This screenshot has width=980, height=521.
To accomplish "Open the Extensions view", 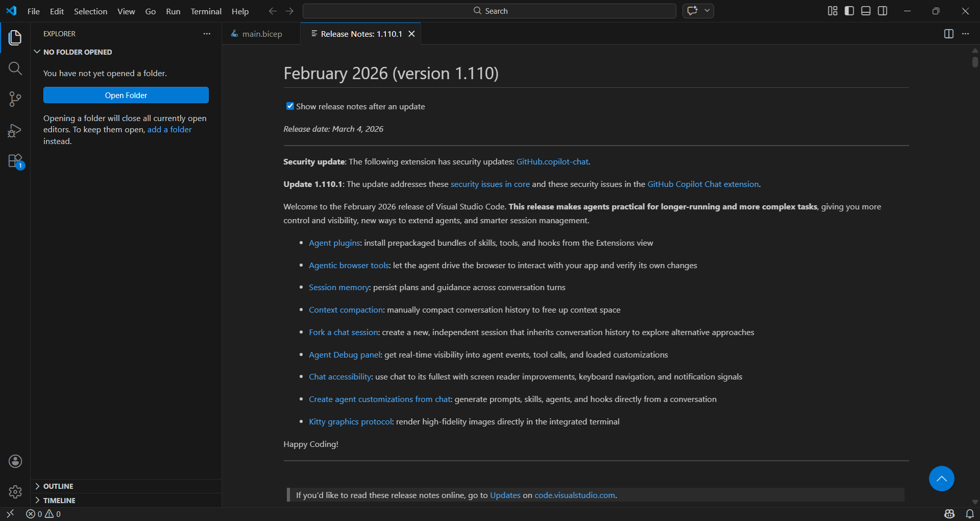I will tap(15, 161).
